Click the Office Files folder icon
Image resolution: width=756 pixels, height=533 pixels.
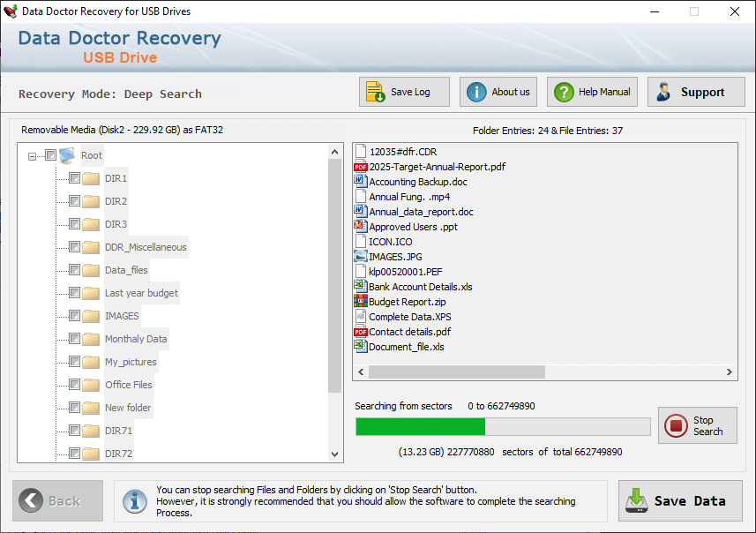click(x=91, y=385)
